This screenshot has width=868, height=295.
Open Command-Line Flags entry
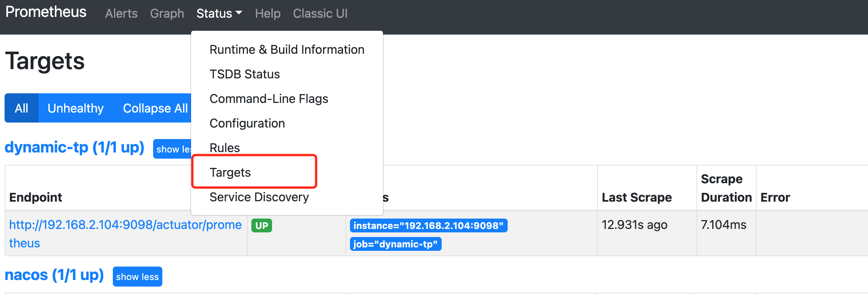point(287,99)
